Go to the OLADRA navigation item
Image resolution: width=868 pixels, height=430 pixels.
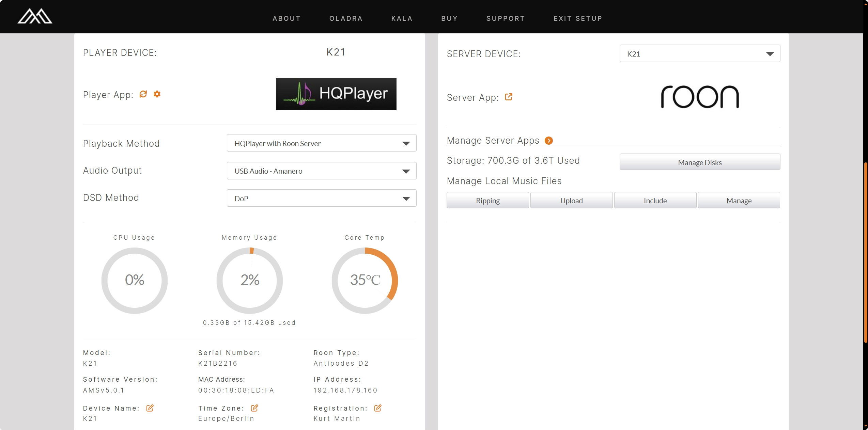pos(346,18)
